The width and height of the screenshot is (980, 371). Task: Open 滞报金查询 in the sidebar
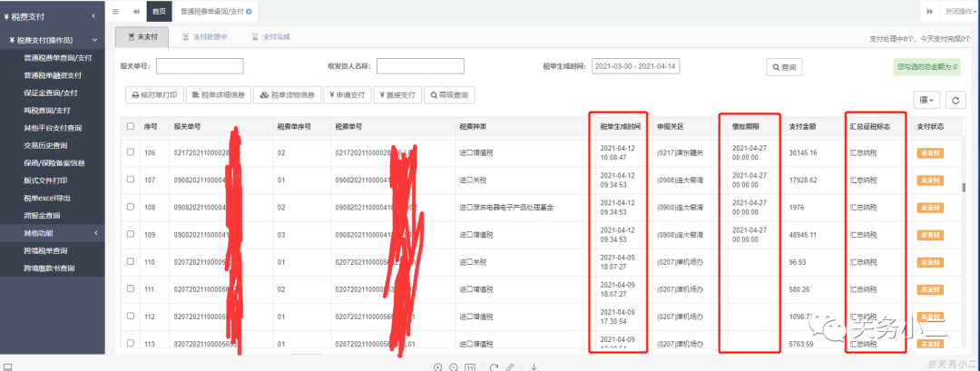pyautogui.click(x=41, y=216)
